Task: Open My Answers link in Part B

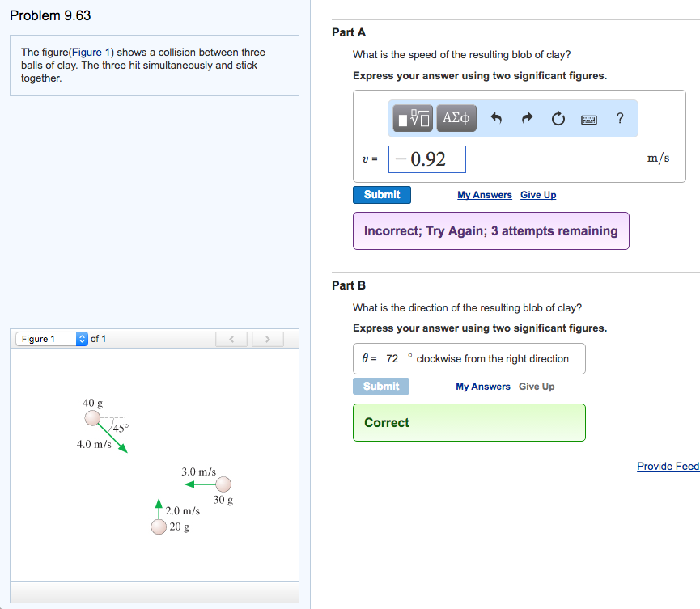Action: (483, 387)
